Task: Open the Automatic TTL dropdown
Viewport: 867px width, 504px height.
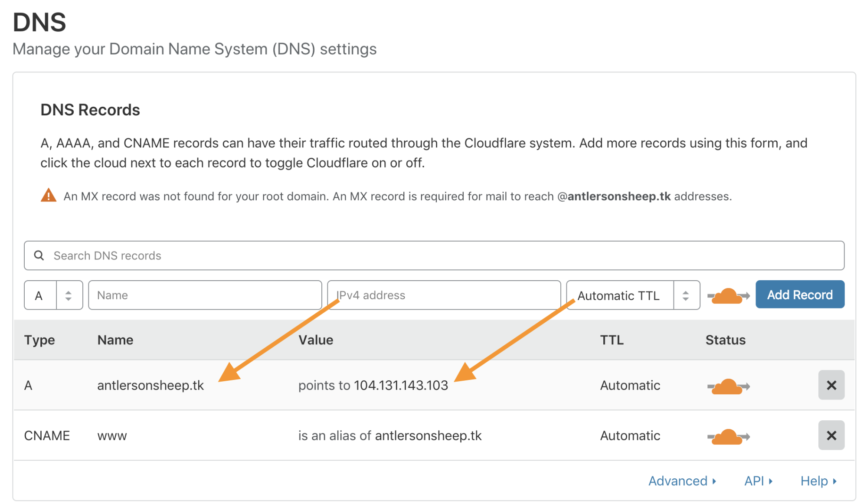Action: pos(633,295)
